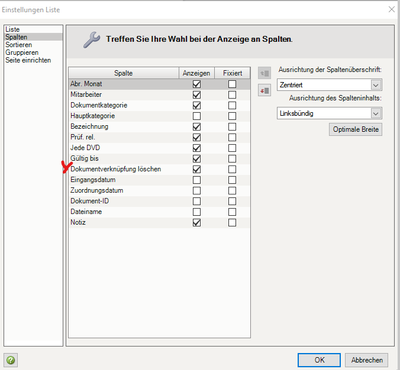The image size is (400, 370).
Task: Toggle Anzeigen checkbox for Jede DVD
Action: 197,148
